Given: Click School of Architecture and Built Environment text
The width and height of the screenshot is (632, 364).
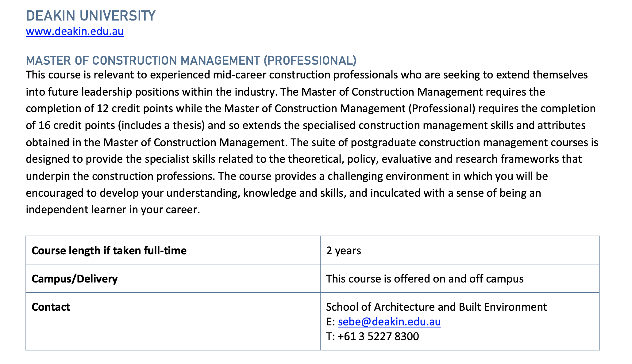Looking at the screenshot, I should 436,307.
